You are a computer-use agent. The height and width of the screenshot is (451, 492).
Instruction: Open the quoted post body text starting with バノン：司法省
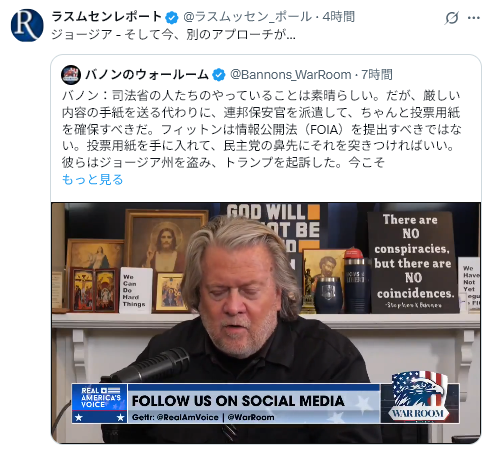point(262,129)
